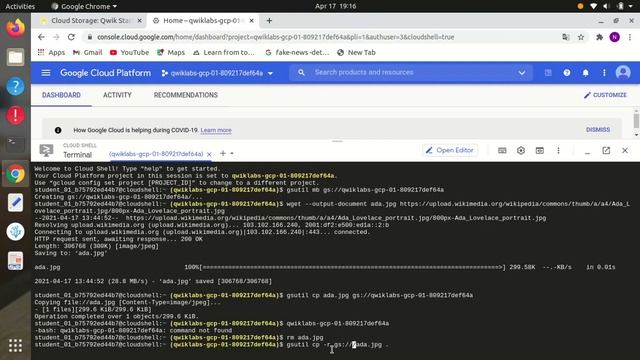Open the New Tab bookmark
The height and width of the screenshot is (360, 640).
coord(356,52)
